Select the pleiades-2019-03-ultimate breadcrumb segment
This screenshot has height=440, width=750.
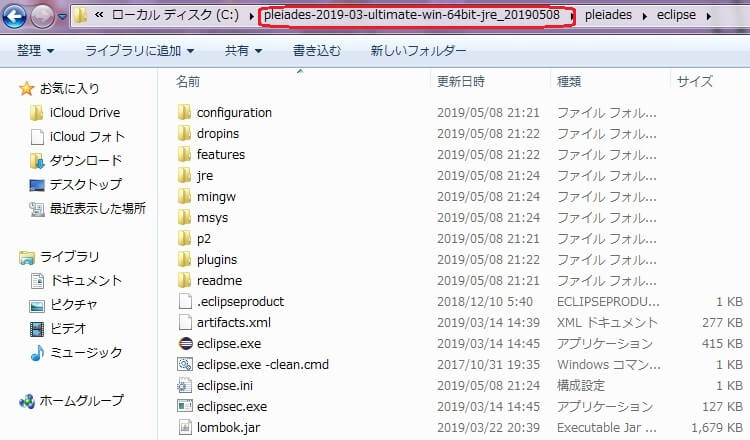pyautogui.click(x=412, y=15)
